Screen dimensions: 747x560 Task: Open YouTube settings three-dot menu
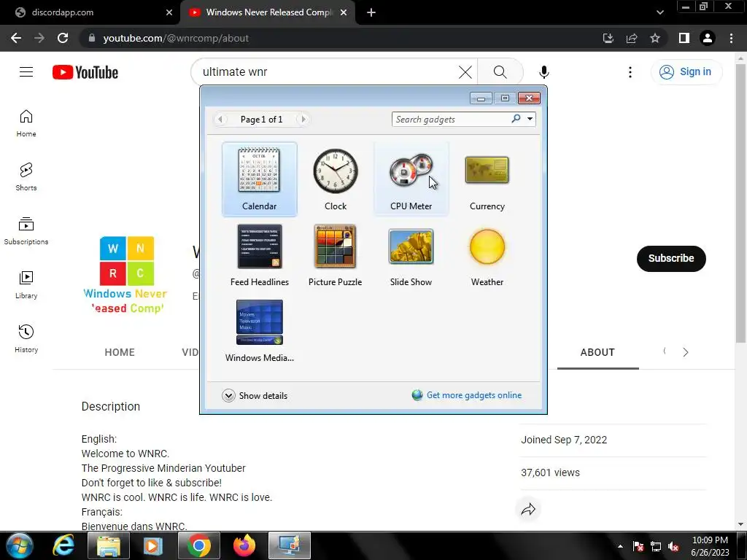point(630,72)
